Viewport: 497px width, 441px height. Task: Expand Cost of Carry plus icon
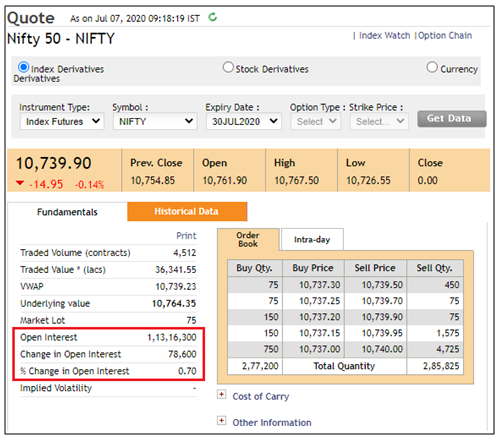click(x=221, y=394)
